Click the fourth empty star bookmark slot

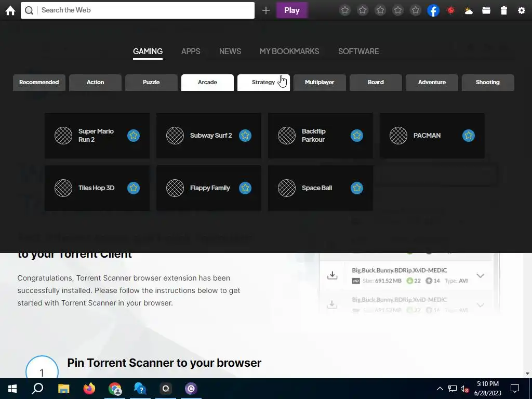[x=398, y=10]
